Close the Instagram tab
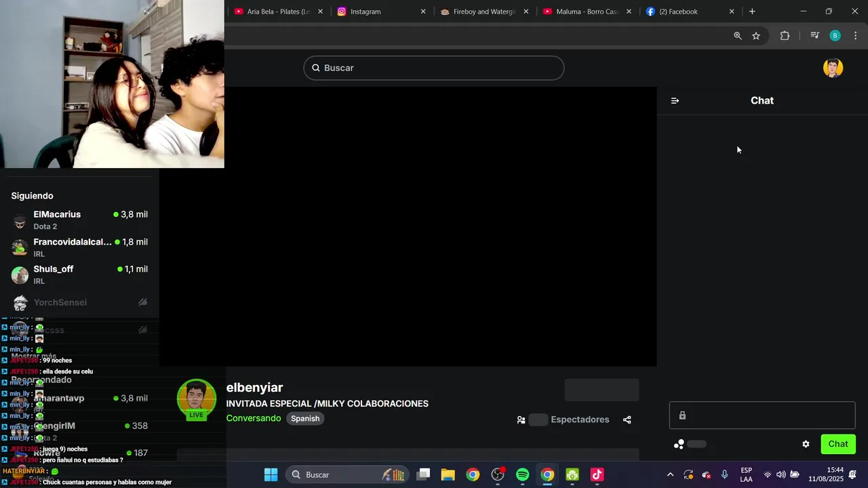The width and height of the screenshot is (868, 488). [423, 12]
